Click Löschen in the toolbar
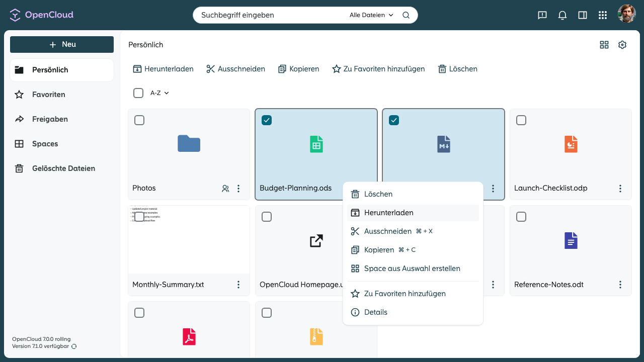The image size is (644, 362). pyautogui.click(x=457, y=69)
